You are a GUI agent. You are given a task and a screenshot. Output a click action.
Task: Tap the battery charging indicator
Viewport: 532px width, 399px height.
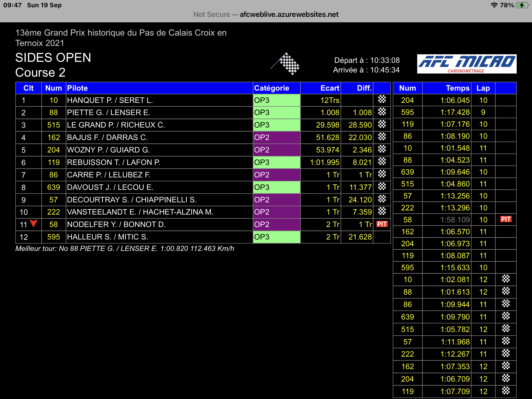click(x=522, y=5)
